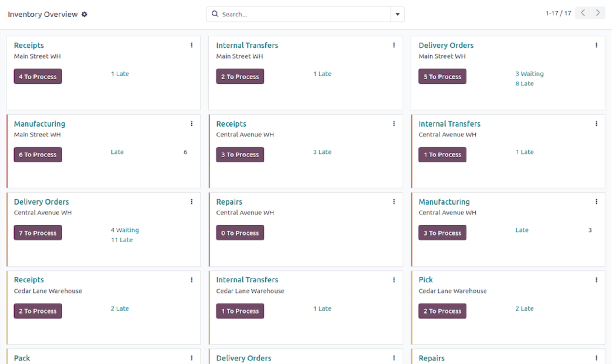The width and height of the screenshot is (612, 364).
Task: Open the options menu on Delivery Orders Main Street card
Action: coord(596,45)
